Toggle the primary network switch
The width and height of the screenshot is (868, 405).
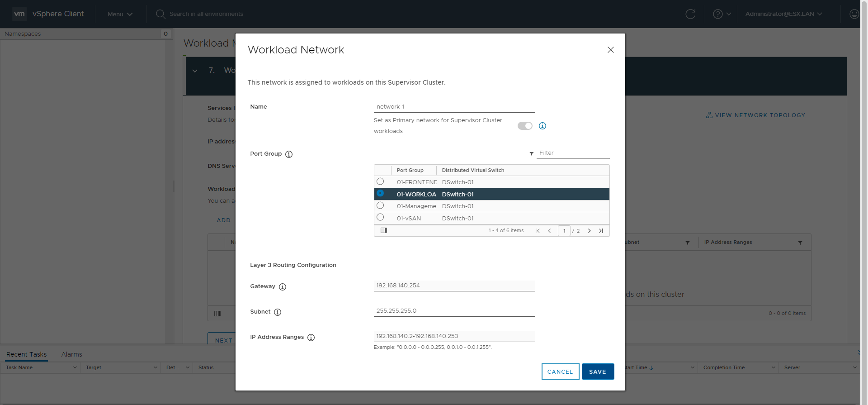525,126
